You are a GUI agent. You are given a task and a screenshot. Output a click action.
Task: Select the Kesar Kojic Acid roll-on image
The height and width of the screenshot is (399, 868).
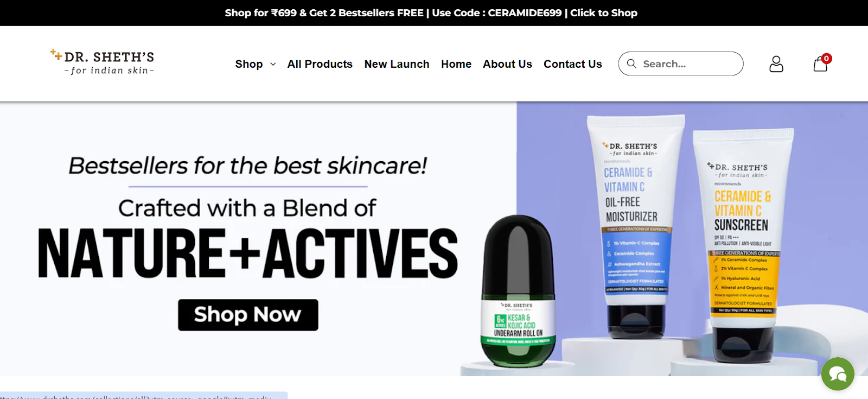point(519,292)
